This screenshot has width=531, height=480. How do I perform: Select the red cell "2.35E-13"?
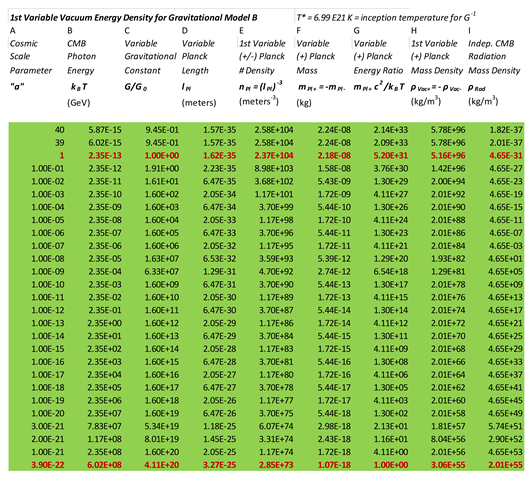pos(105,155)
